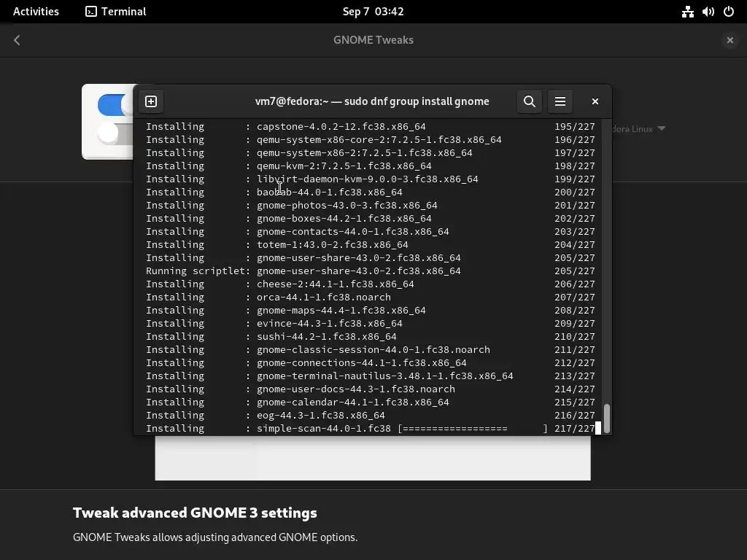Click the GNOME Tweaks app icon

[109, 122]
